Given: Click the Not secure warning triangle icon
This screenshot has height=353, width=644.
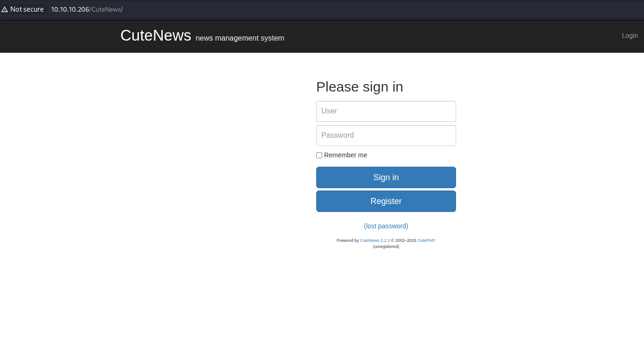Looking at the screenshot, I should point(5,9).
